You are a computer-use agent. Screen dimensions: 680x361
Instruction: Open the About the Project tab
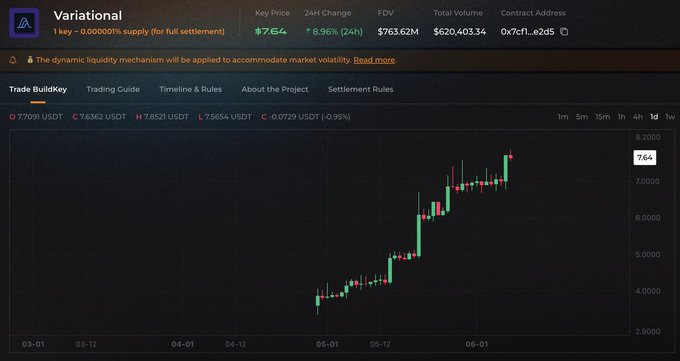(275, 89)
